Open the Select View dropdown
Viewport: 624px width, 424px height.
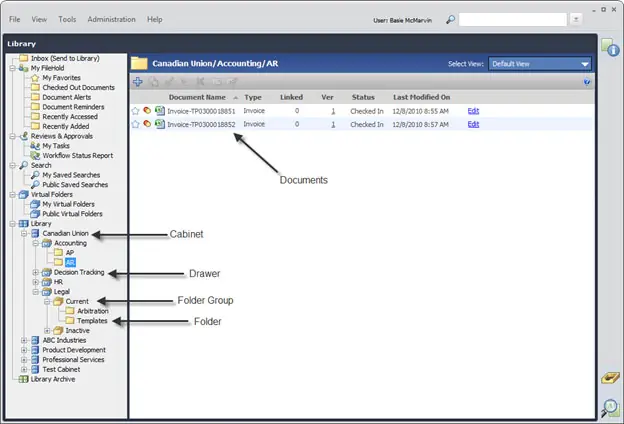[540, 64]
